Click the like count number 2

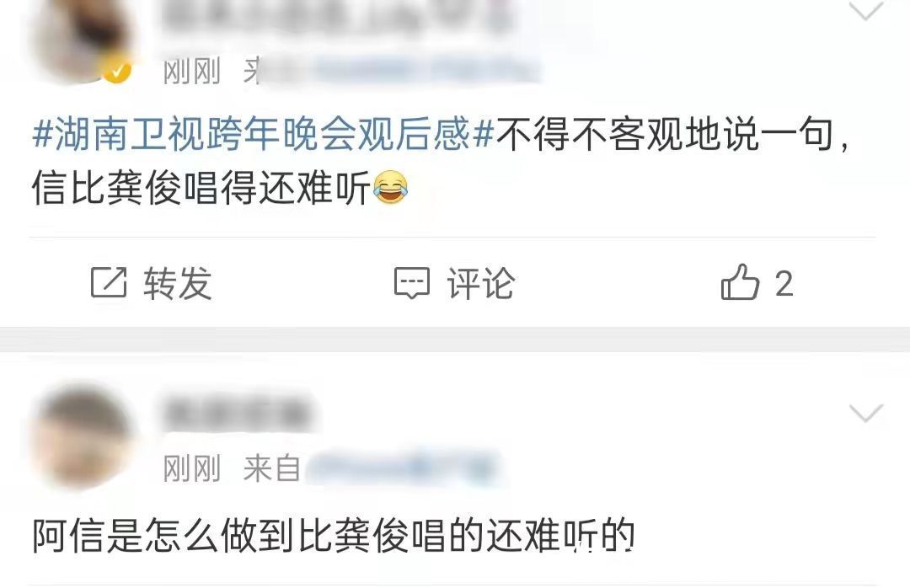click(784, 284)
